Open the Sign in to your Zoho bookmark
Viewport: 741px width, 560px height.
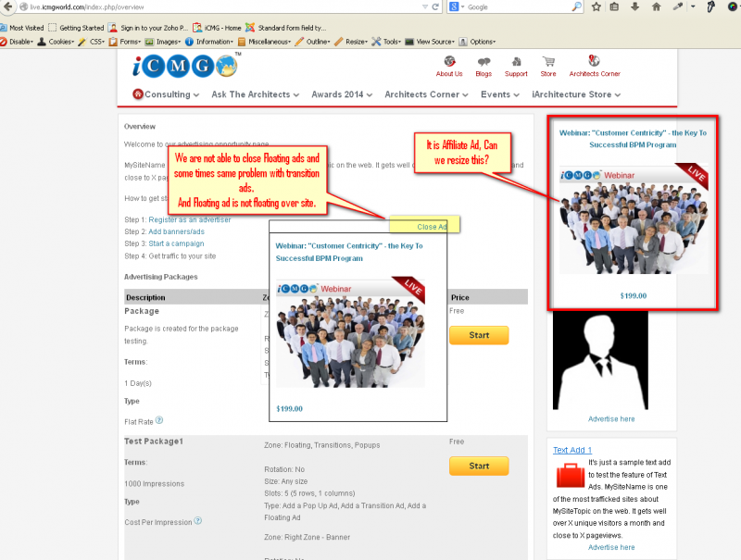[x=148, y=28]
